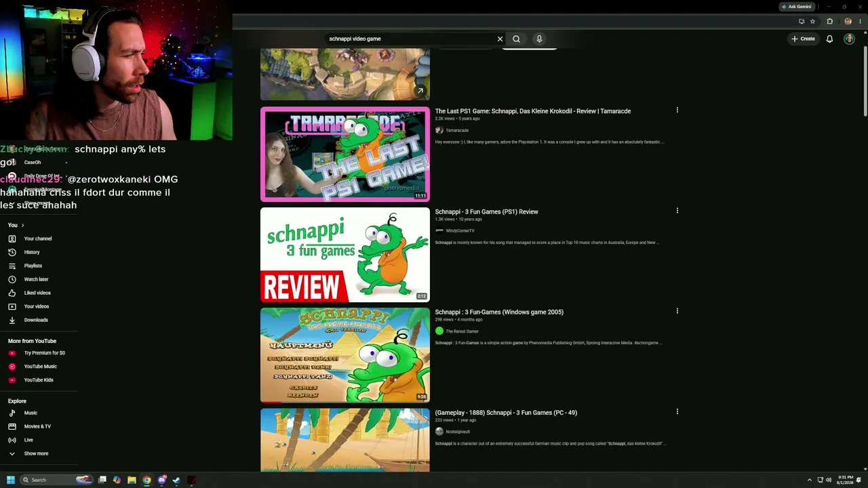Expand the 'You' section chevron
The height and width of the screenshot is (488, 868).
(22, 225)
